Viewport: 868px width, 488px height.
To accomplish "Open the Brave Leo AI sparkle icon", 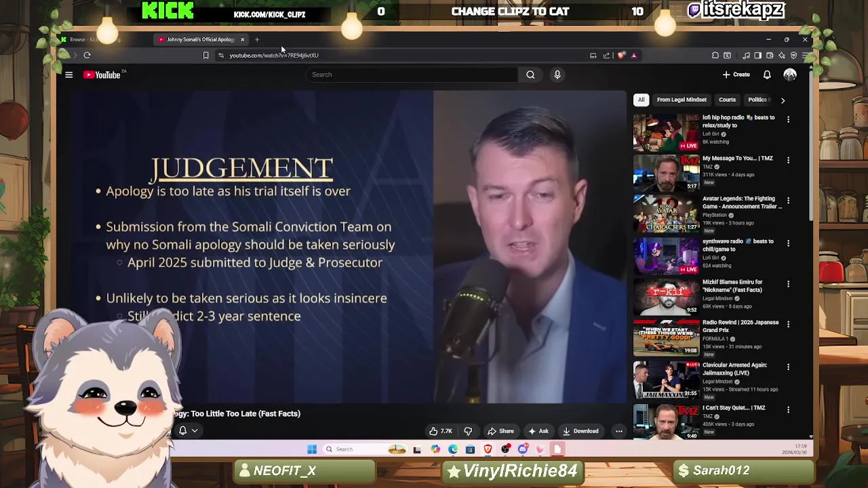I will 782,56.
